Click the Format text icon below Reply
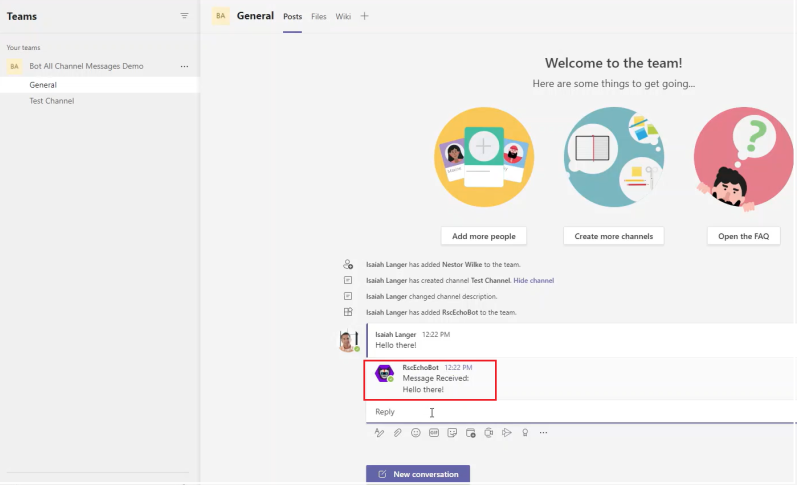 [379, 433]
